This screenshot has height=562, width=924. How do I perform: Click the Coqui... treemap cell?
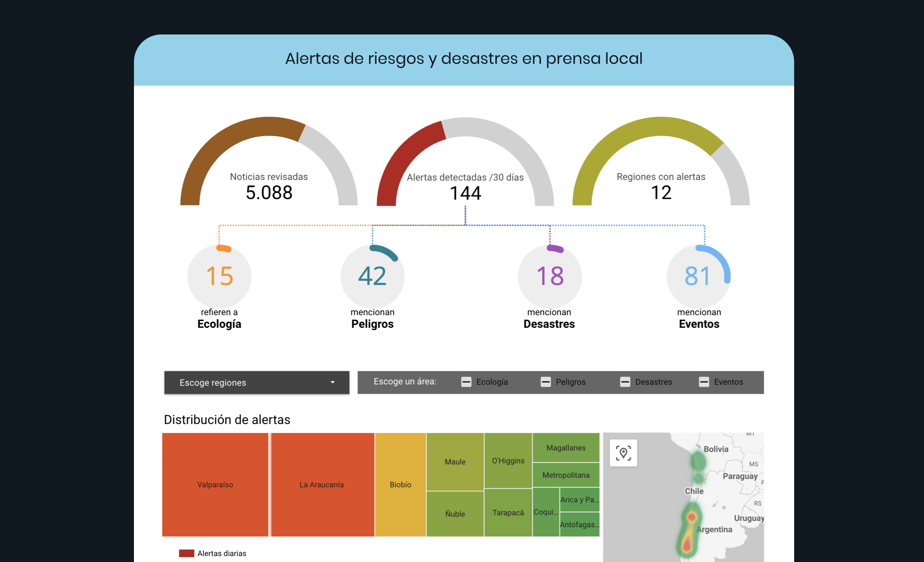click(546, 512)
